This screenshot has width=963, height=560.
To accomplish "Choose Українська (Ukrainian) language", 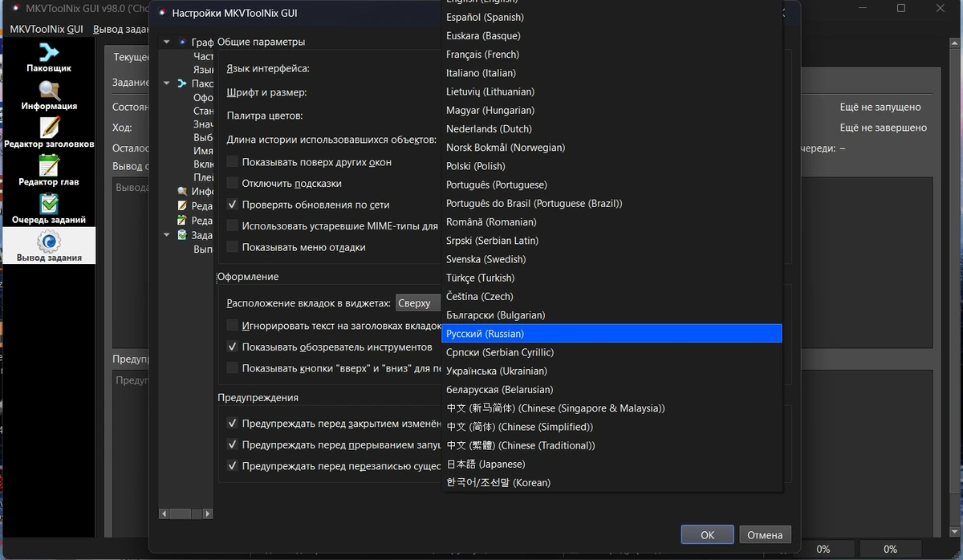I will click(612, 371).
